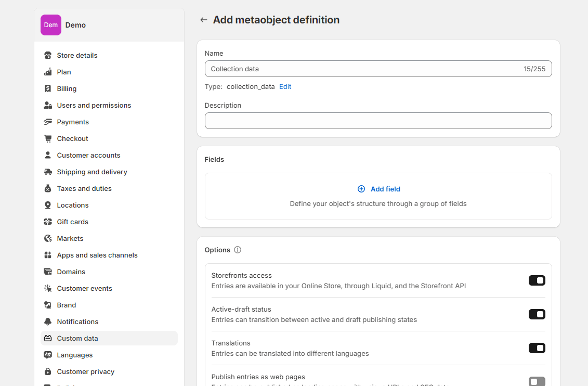Click inside the Description field

(378, 120)
